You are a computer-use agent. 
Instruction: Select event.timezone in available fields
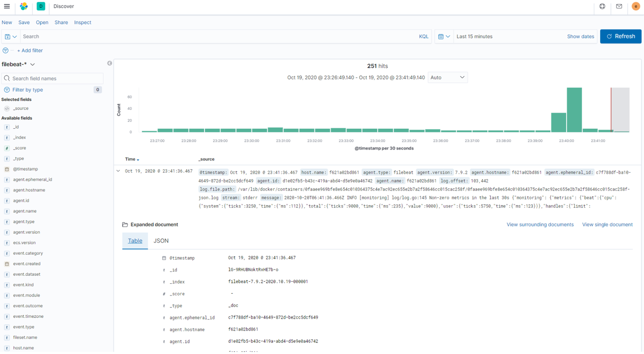tap(28, 316)
